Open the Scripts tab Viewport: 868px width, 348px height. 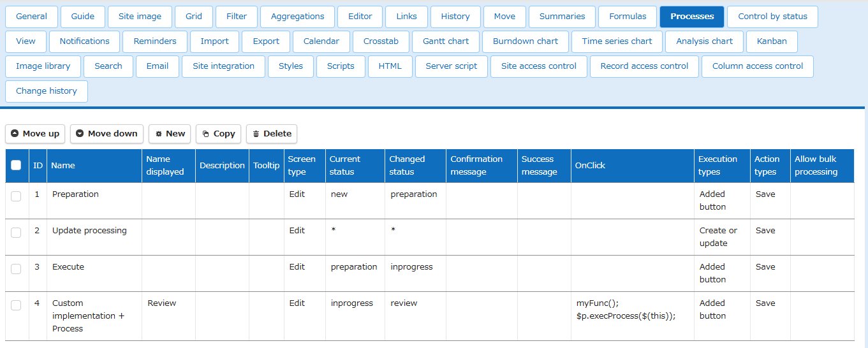pyautogui.click(x=341, y=66)
